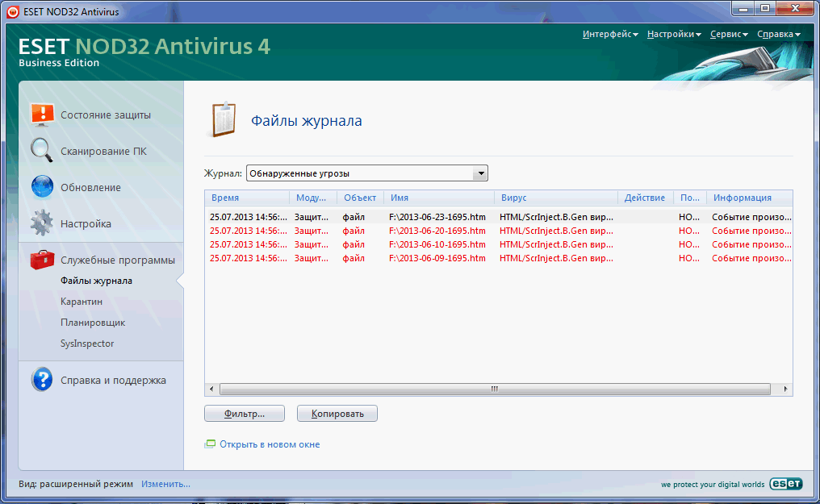Click the gear icon for Настройка
This screenshot has height=504, width=820.
tap(42, 223)
